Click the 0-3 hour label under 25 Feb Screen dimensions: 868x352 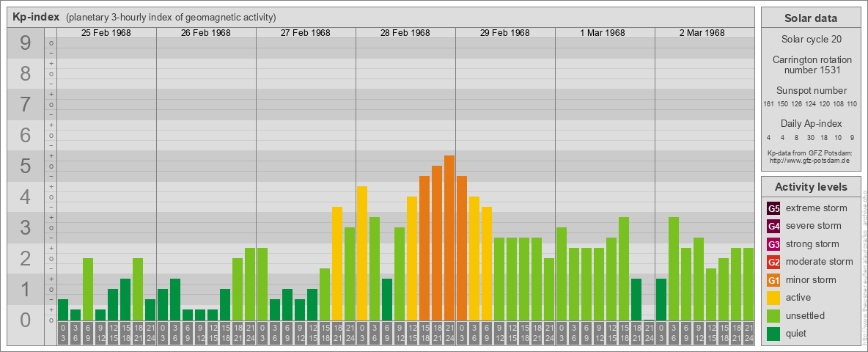coord(63,334)
